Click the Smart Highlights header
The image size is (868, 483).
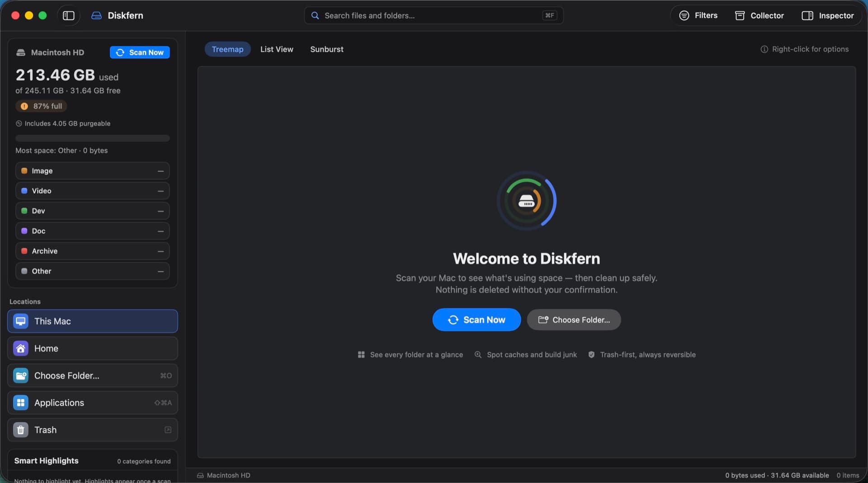tap(46, 461)
